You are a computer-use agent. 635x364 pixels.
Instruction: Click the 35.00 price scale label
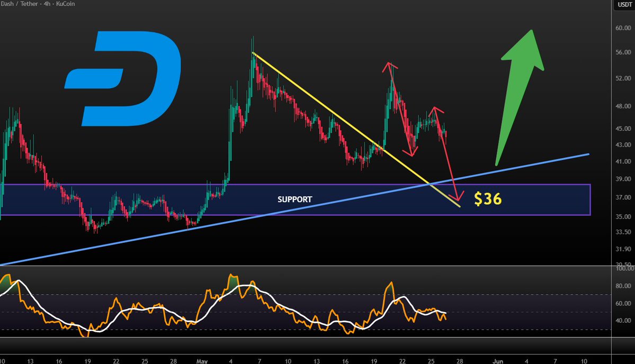623,217
